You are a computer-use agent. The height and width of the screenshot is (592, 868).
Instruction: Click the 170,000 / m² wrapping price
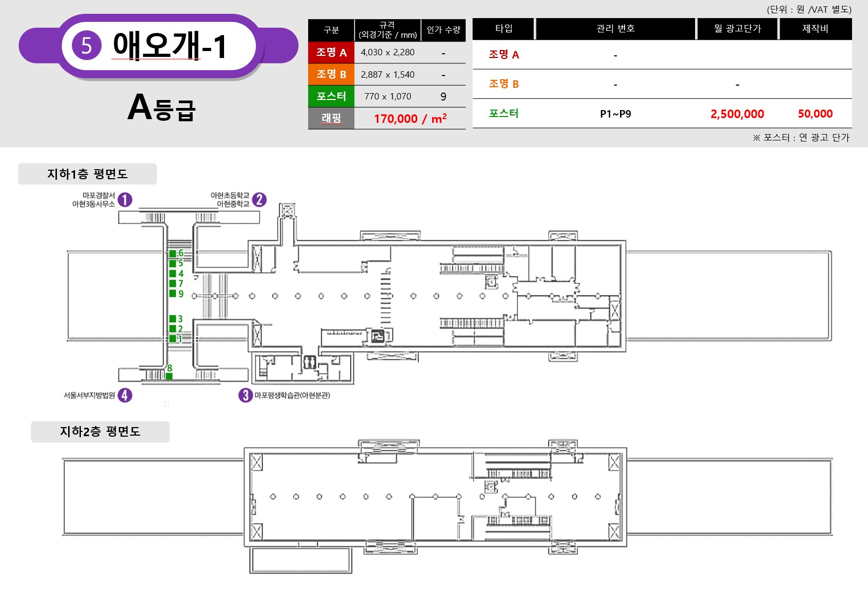(410, 119)
